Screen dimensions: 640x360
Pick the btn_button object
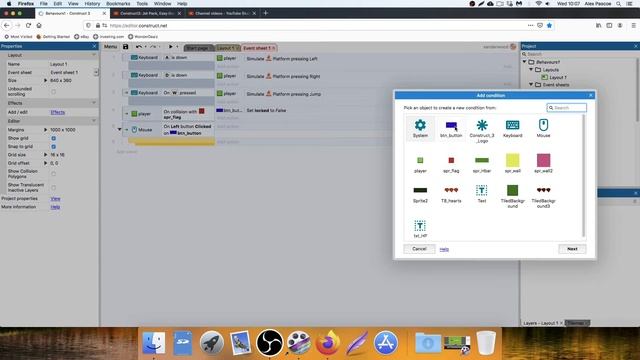[451, 128]
